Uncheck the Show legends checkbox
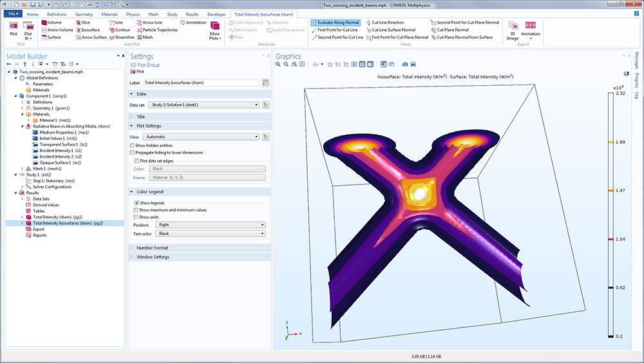The width and height of the screenshot is (644, 363). point(137,203)
